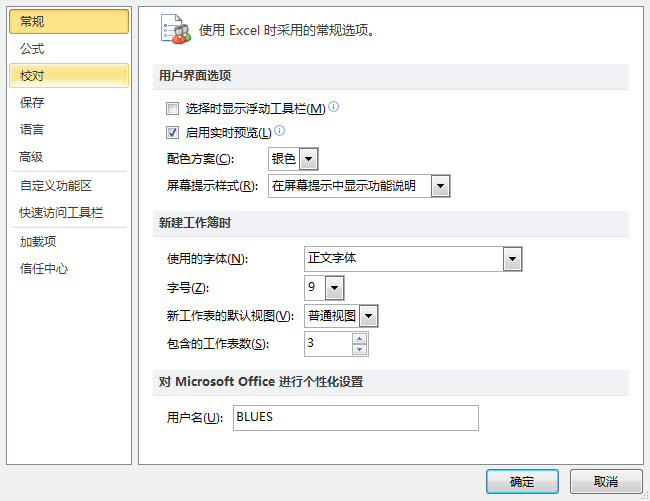Viewport: 650px width, 501px height.
Task: Click the 确定 button
Action: tap(522, 482)
